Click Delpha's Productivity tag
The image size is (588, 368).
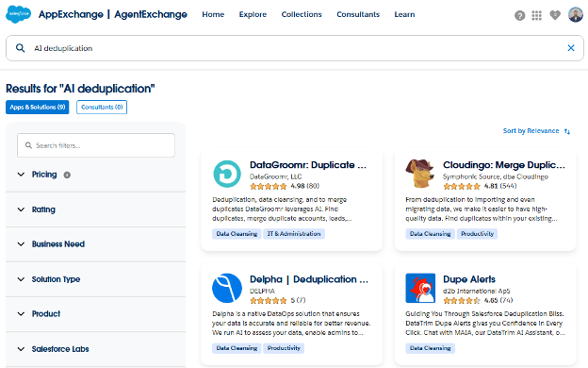point(284,348)
